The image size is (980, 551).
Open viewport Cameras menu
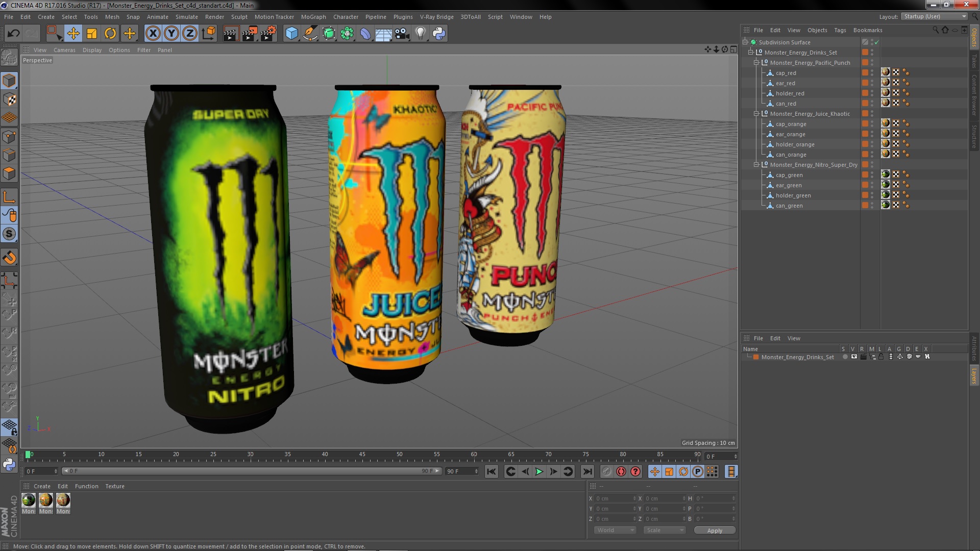(64, 50)
